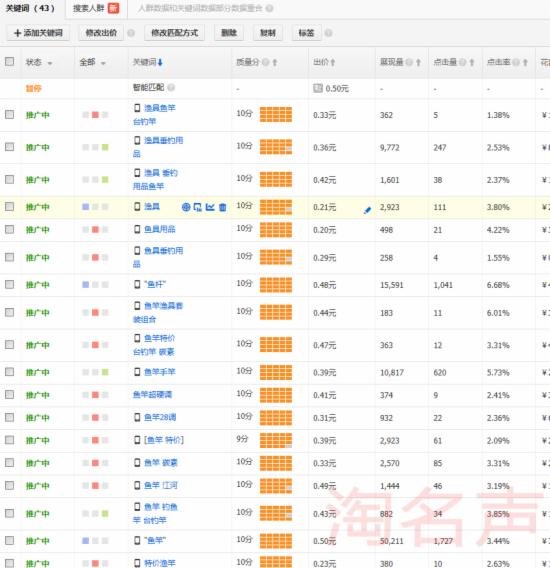Click the trash icon in the 渔具 row
550x568 pixels.
pos(223,207)
